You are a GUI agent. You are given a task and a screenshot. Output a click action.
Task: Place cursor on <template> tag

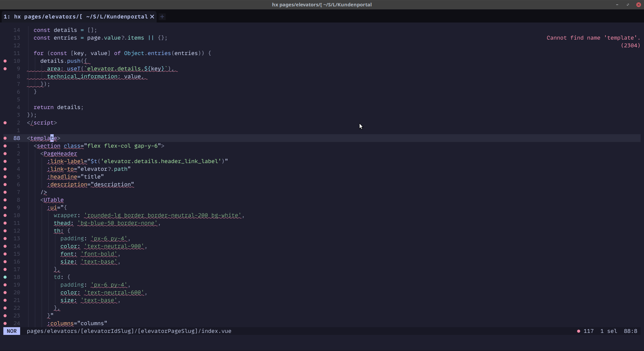click(44, 138)
